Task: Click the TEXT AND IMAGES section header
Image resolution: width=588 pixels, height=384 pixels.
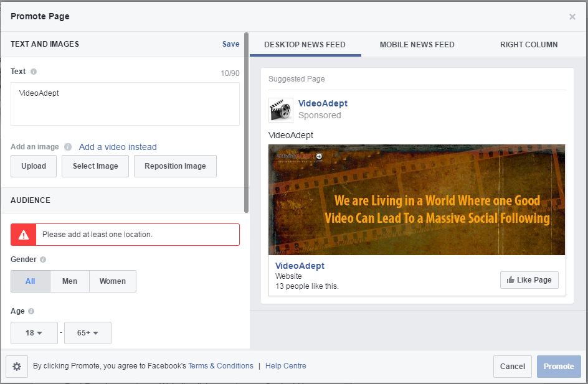Action: click(45, 44)
